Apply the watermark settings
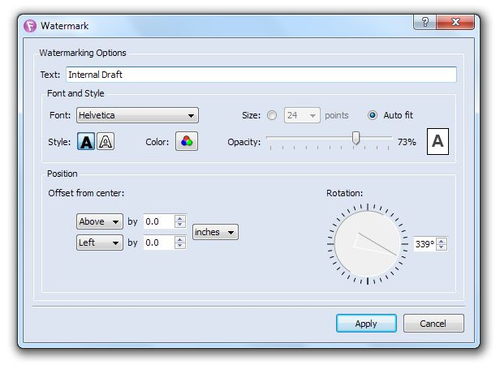This screenshot has width=500, height=369. pos(366,323)
